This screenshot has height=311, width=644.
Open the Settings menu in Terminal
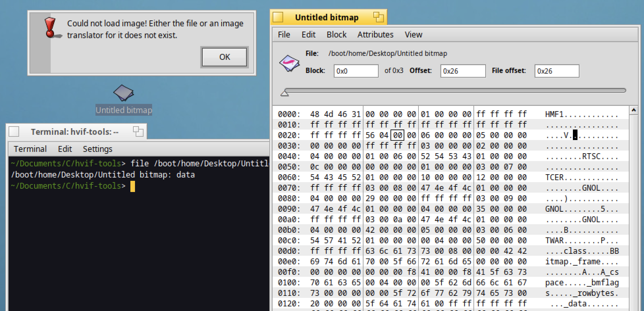coord(97,149)
